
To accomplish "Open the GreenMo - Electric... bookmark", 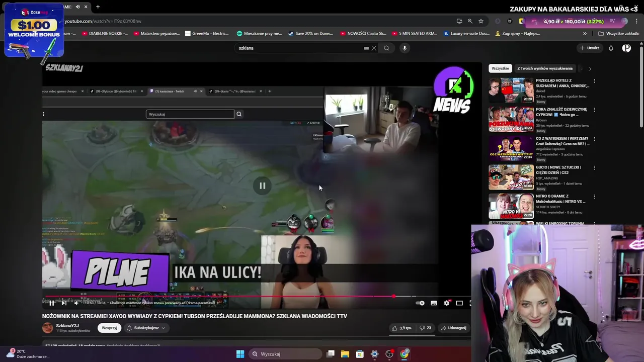I will pos(207,34).
